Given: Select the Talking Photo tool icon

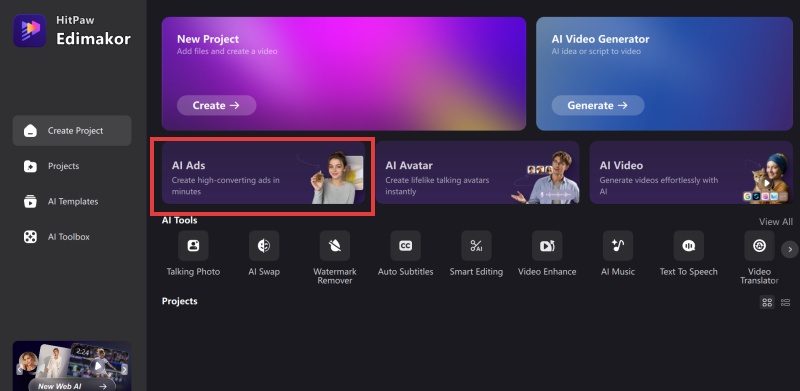Looking at the screenshot, I should 193,246.
